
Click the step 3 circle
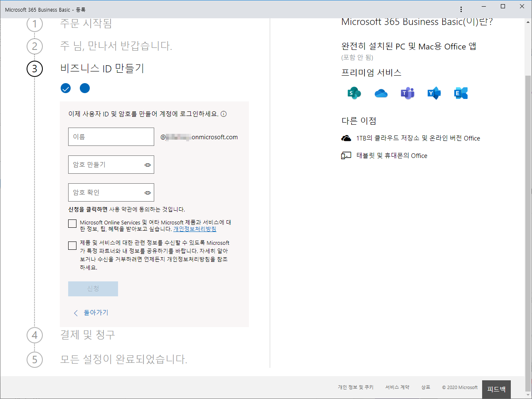tap(35, 69)
